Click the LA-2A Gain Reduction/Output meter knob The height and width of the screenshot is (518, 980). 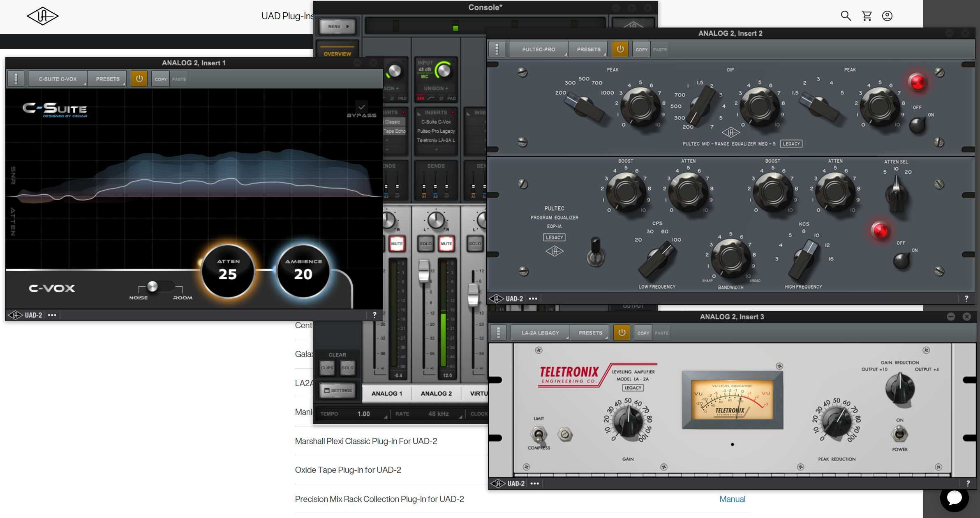899,388
